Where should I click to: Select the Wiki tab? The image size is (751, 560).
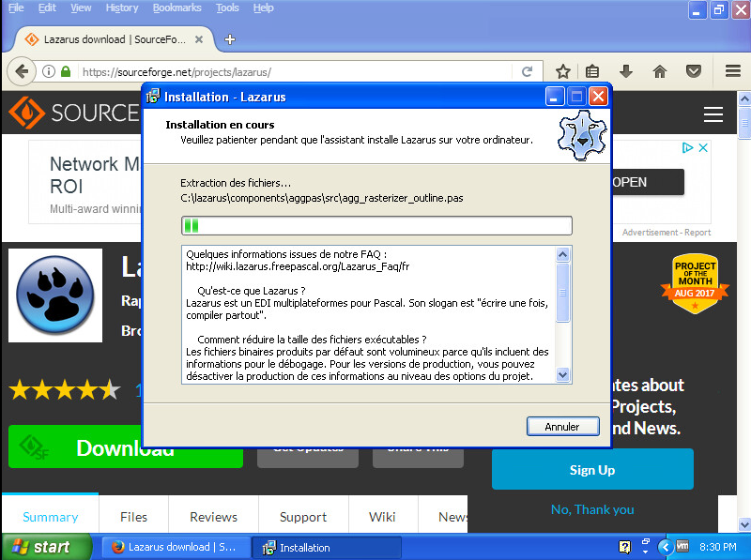pyautogui.click(x=382, y=517)
